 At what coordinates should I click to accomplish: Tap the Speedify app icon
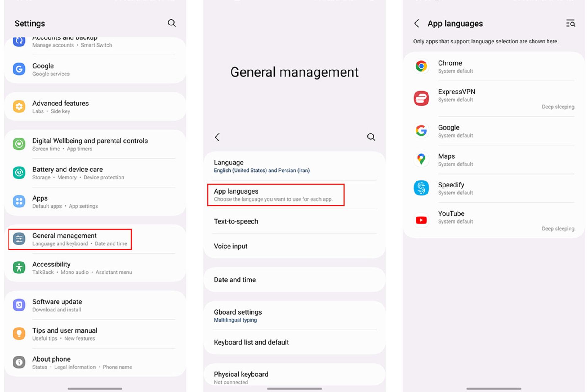[421, 188]
